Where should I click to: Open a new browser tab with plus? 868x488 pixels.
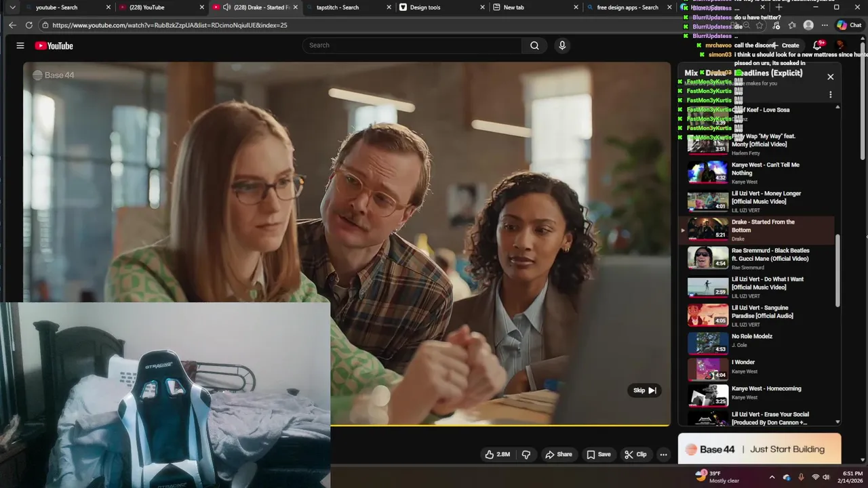[779, 7]
